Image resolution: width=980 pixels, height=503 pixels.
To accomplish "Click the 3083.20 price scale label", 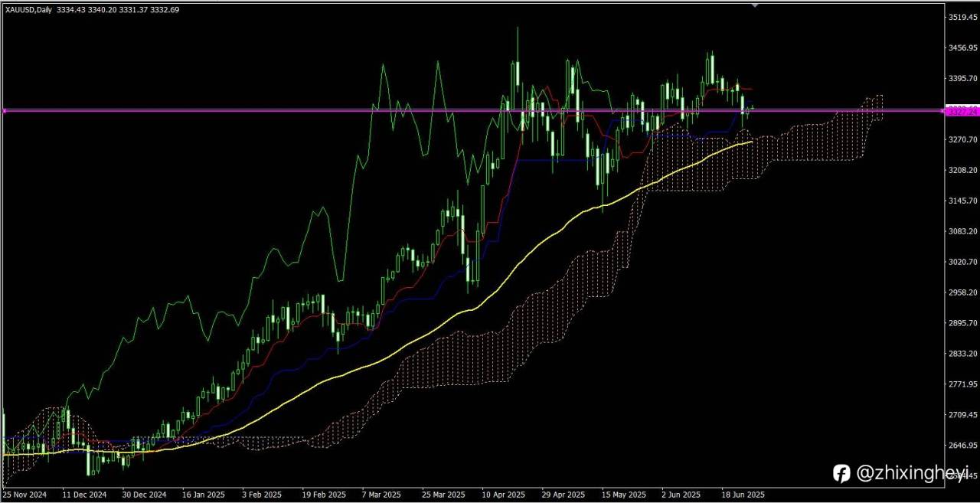I will 963,231.
